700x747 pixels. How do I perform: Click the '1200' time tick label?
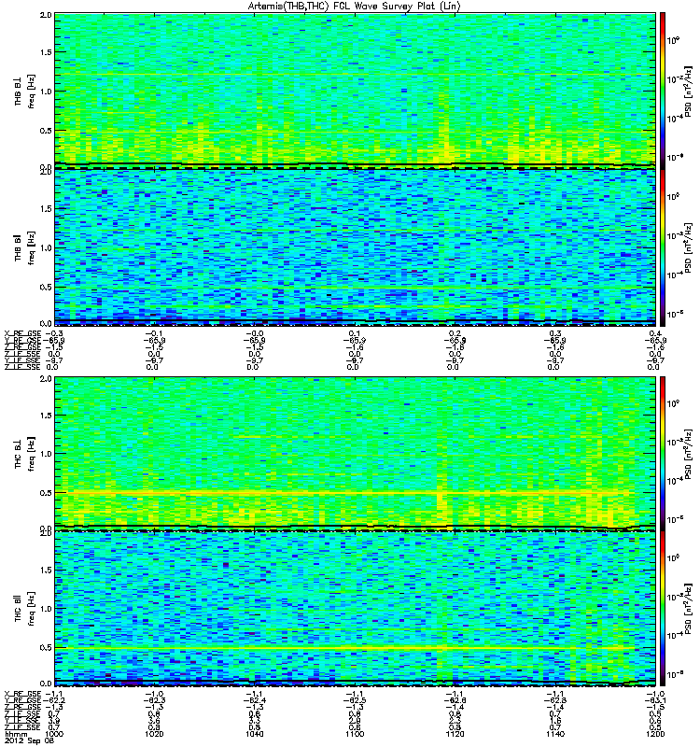coord(655,734)
